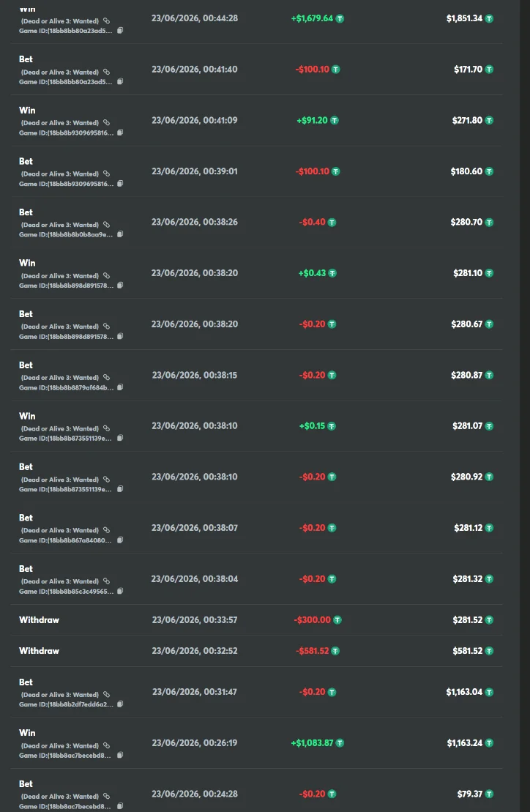Click Game ID text in 00:38:26 Bet row

66,234
